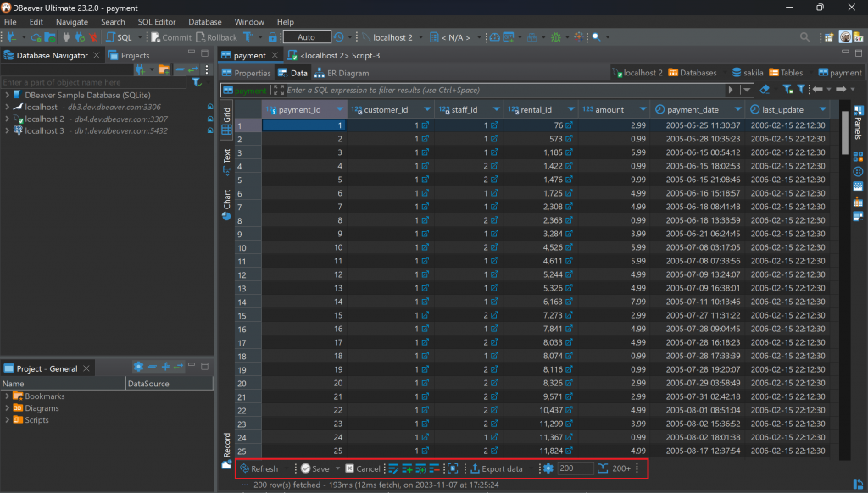Click the navigate back arrow in data editor
The image size is (868, 493).
pyautogui.click(x=817, y=90)
